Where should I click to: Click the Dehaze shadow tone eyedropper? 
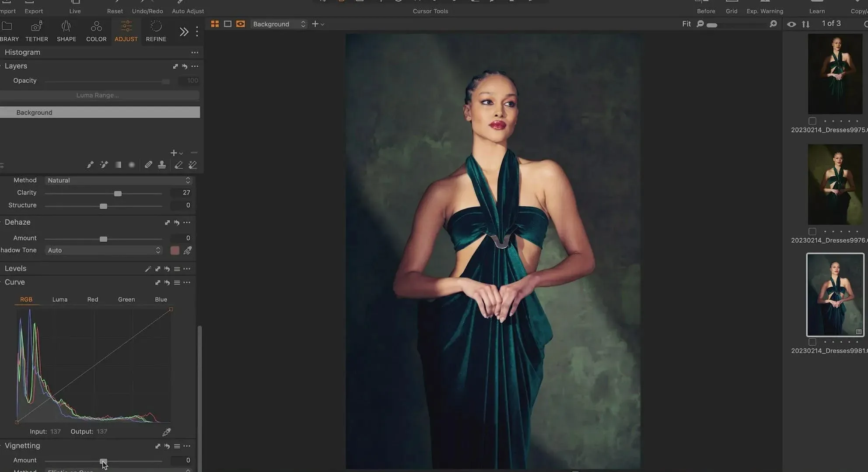(188, 250)
